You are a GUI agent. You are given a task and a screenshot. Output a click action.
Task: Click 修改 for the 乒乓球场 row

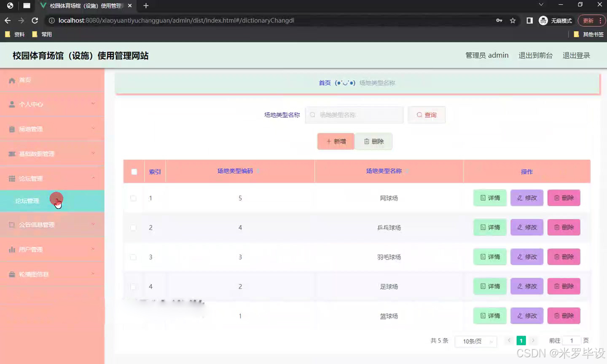527,227
